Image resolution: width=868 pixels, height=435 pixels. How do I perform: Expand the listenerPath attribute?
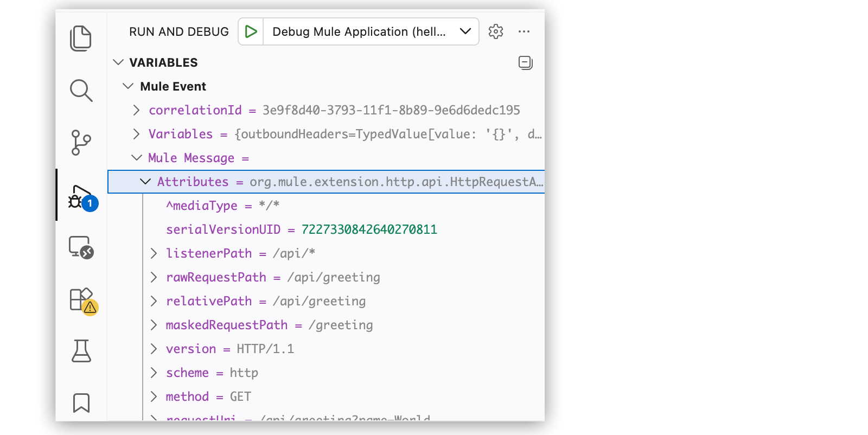pos(154,253)
